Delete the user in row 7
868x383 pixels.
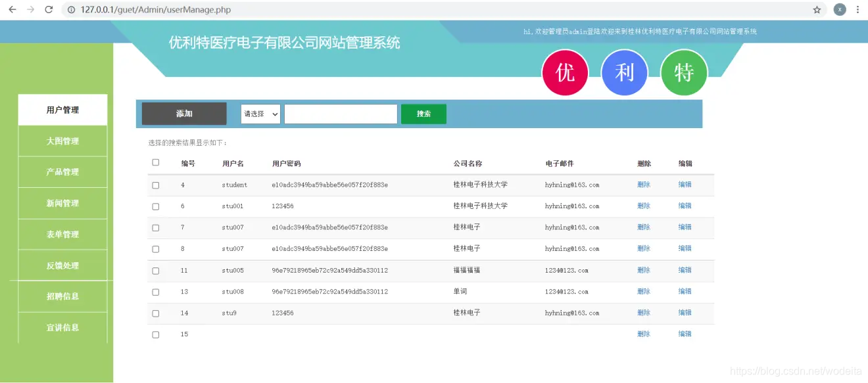click(x=644, y=227)
